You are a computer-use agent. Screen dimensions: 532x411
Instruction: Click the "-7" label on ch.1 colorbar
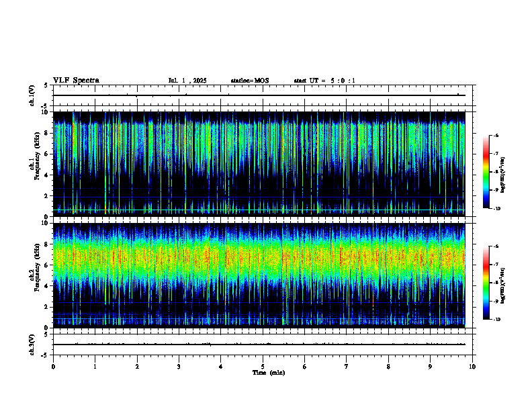click(496, 154)
